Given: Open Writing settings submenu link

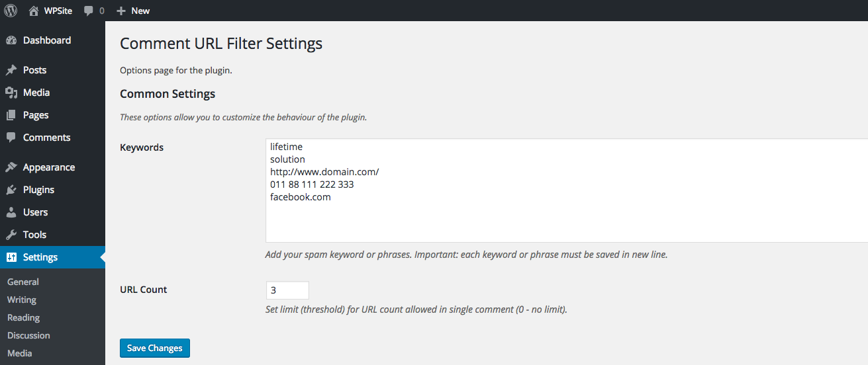Looking at the screenshot, I should [22, 300].
